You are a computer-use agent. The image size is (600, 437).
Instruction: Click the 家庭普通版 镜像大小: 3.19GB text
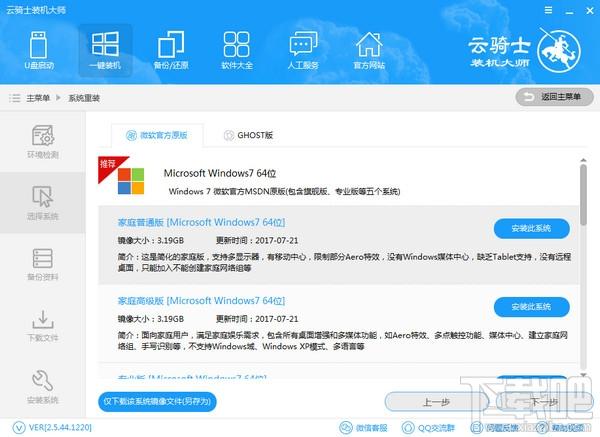pos(151,241)
